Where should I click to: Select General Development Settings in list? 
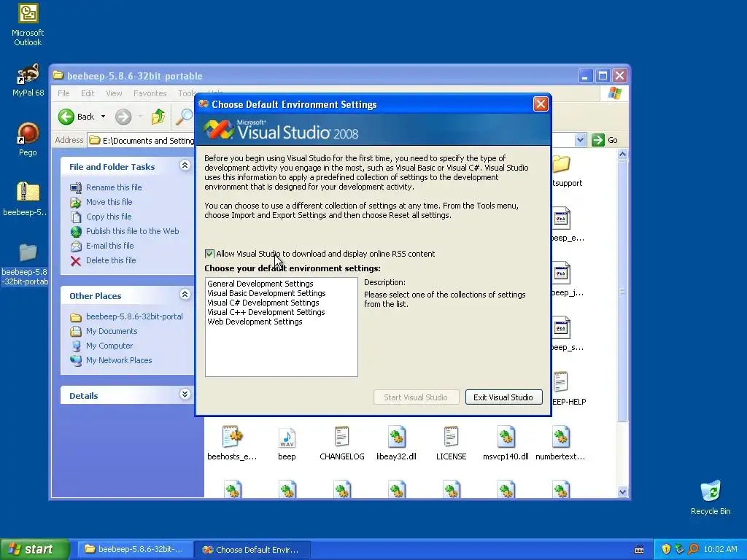(260, 284)
